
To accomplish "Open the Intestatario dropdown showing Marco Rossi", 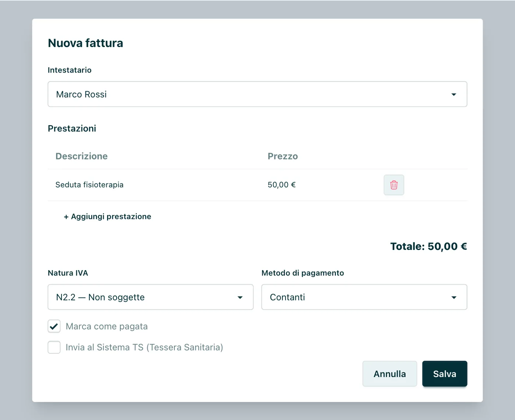I will (257, 94).
